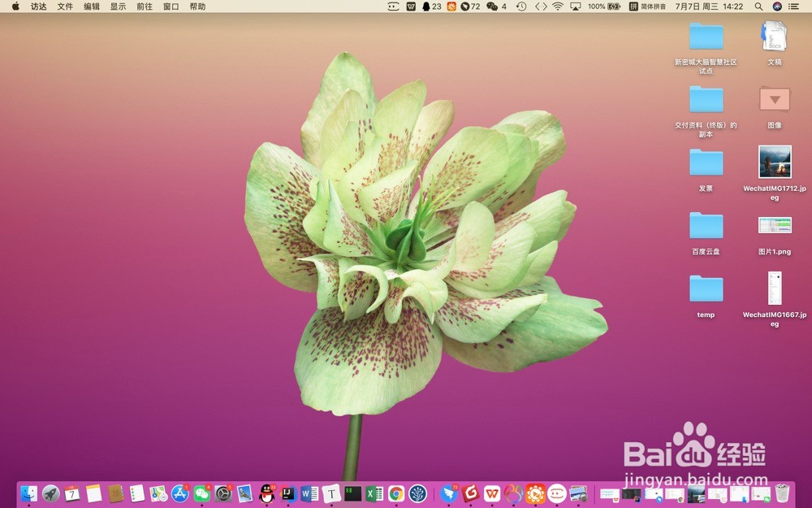Open the Apple menu

15,7
